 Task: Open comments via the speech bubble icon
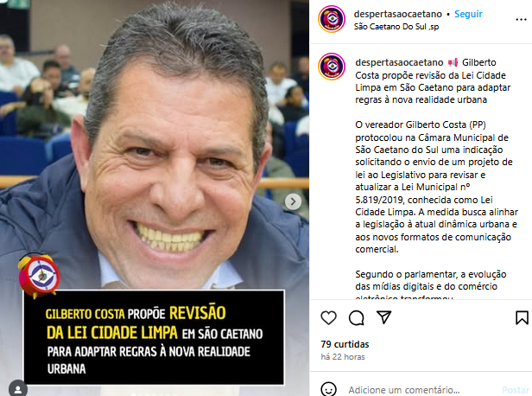(x=356, y=318)
